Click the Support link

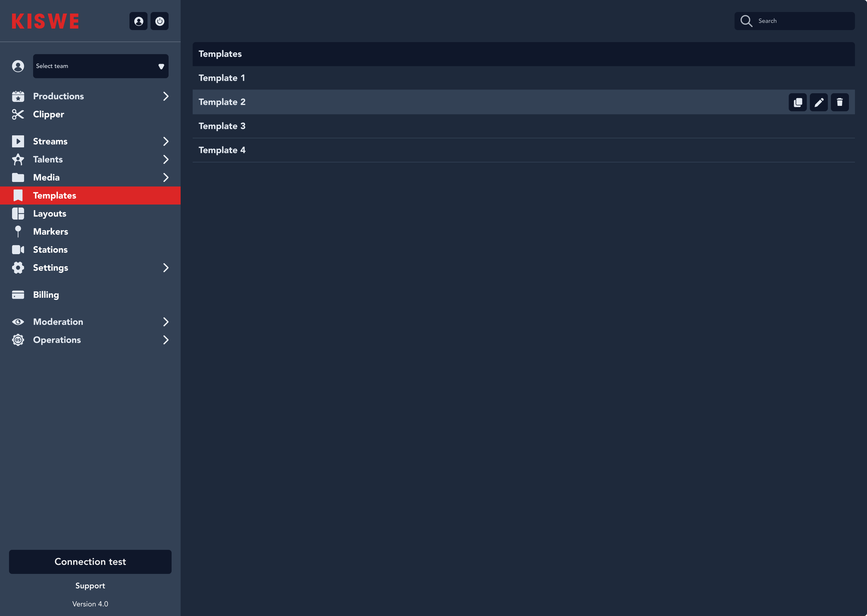[90, 586]
